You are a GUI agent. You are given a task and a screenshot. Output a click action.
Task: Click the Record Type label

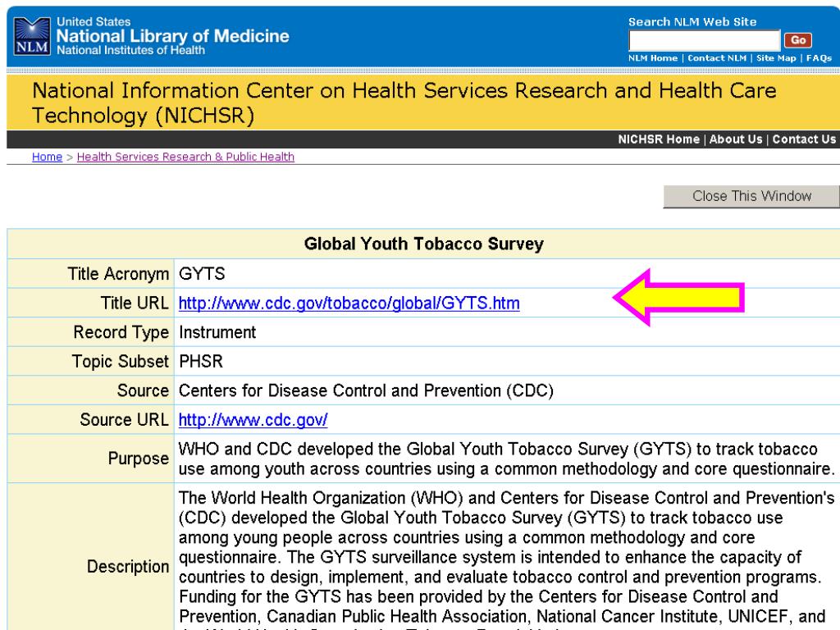tap(121, 332)
